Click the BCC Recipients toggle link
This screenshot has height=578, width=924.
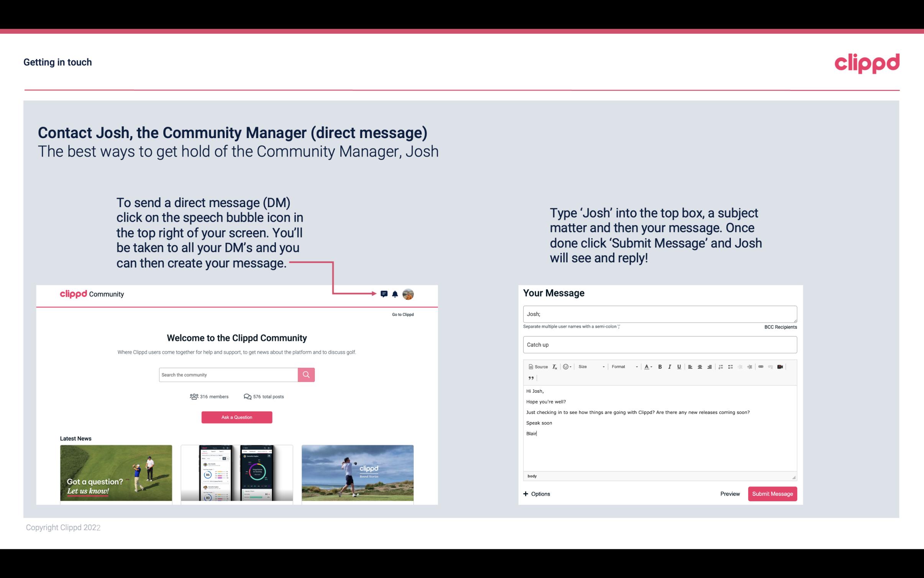pos(780,327)
